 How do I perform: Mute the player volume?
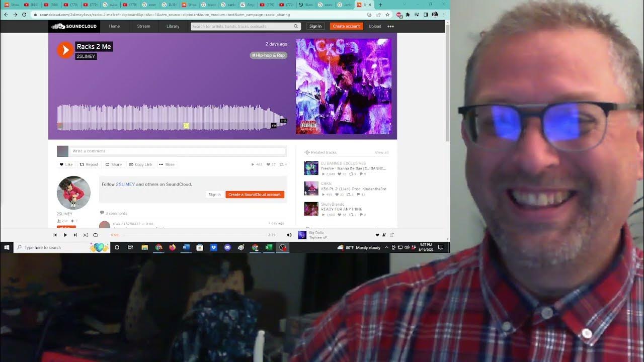coord(289,235)
